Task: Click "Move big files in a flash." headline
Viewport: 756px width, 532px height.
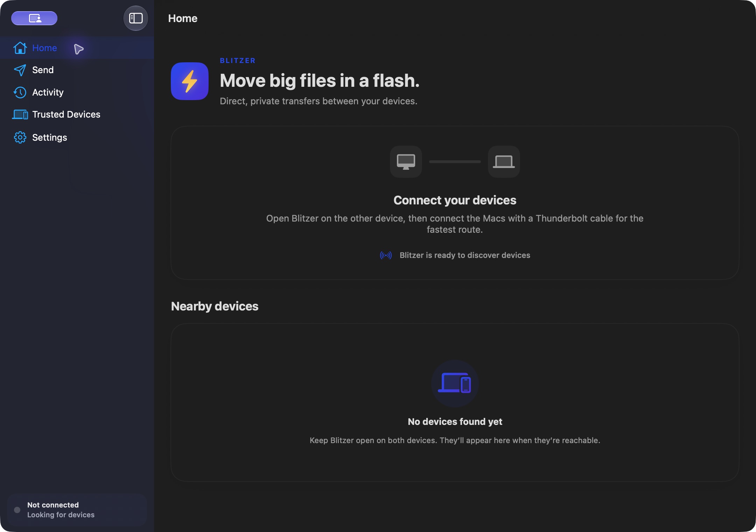Action: tap(320, 80)
